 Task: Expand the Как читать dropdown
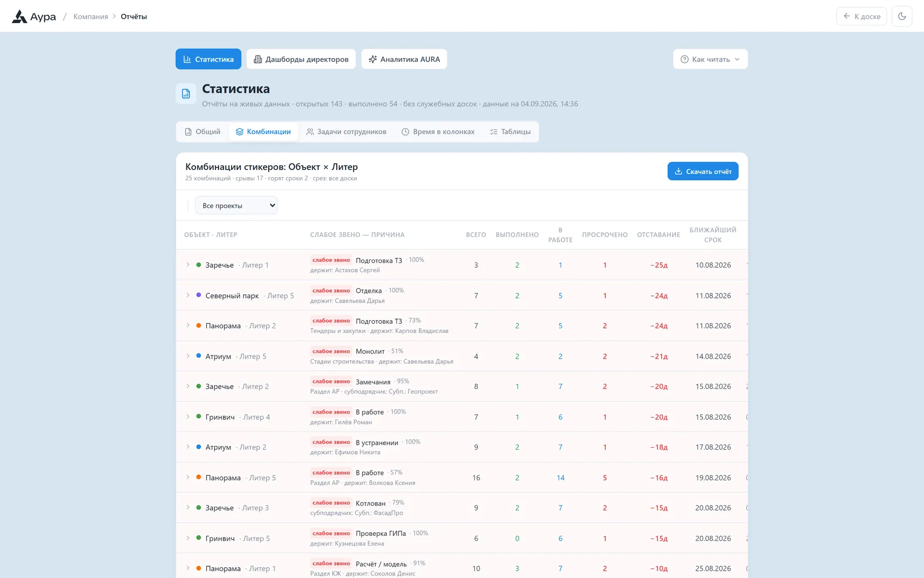710,59
